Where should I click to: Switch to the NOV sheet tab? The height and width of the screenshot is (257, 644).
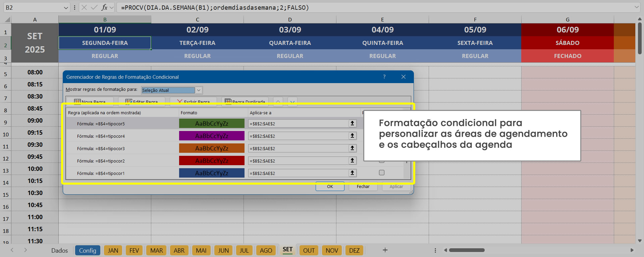point(332,250)
